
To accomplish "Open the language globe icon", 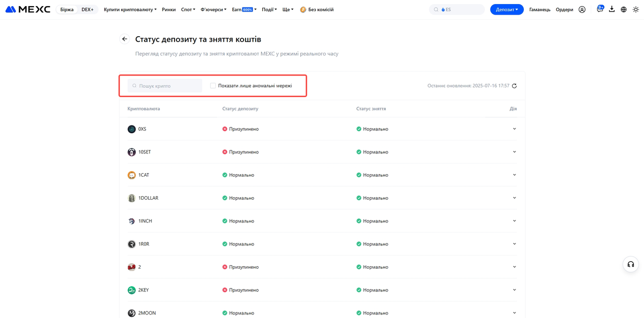I will [624, 10].
